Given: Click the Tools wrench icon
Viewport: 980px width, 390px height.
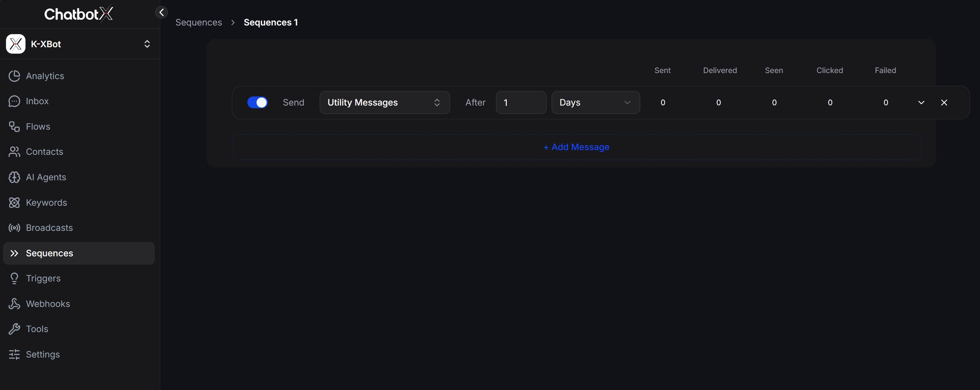Looking at the screenshot, I should click(x=14, y=329).
